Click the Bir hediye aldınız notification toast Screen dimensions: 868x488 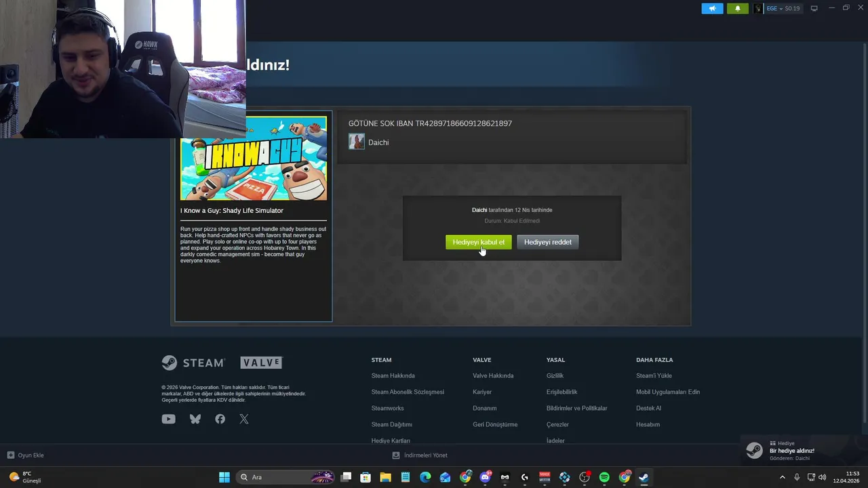tap(804, 451)
